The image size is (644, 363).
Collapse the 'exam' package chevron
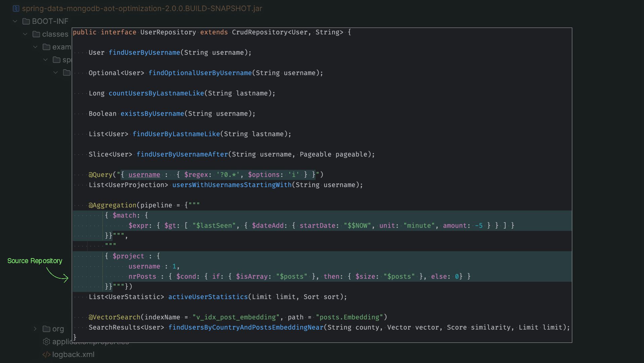tap(35, 47)
